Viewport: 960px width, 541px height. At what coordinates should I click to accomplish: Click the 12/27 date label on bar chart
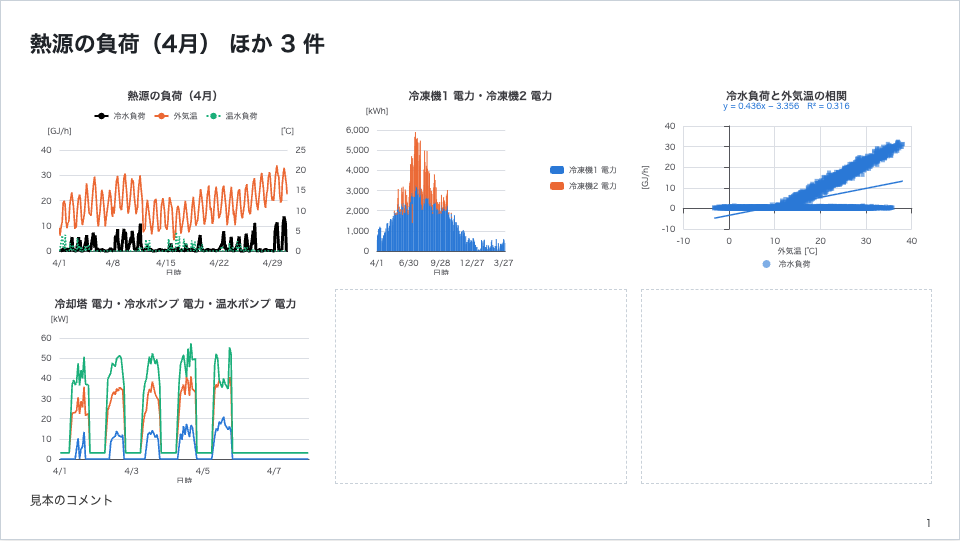[472, 263]
